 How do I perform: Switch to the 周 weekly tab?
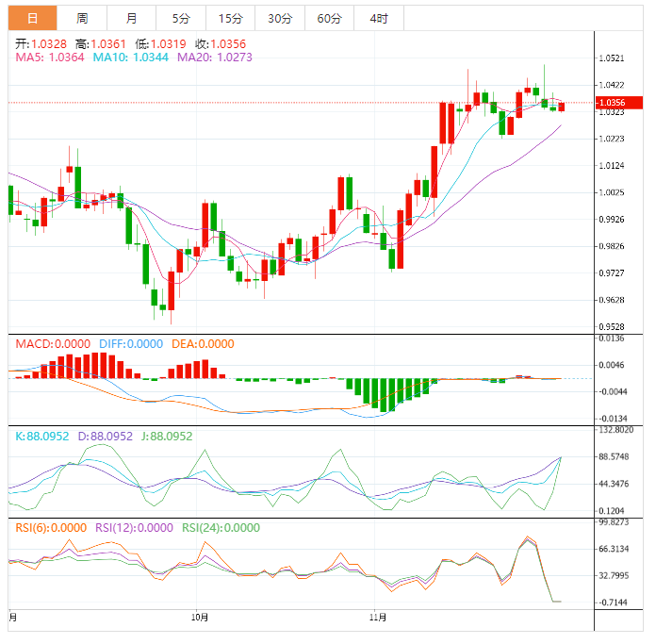(x=82, y=19)
